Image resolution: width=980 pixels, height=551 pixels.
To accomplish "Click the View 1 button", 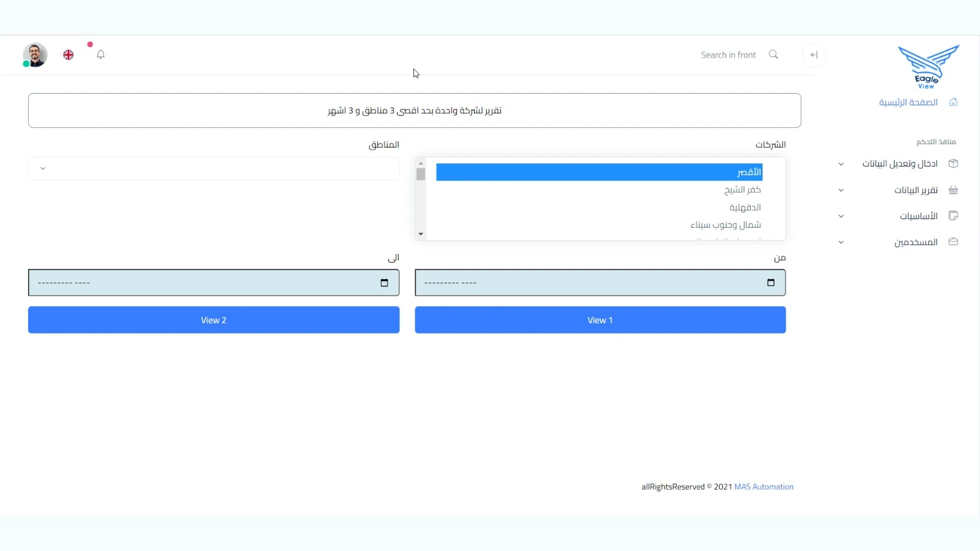I will pyautogui.click(x=600, y=320).
